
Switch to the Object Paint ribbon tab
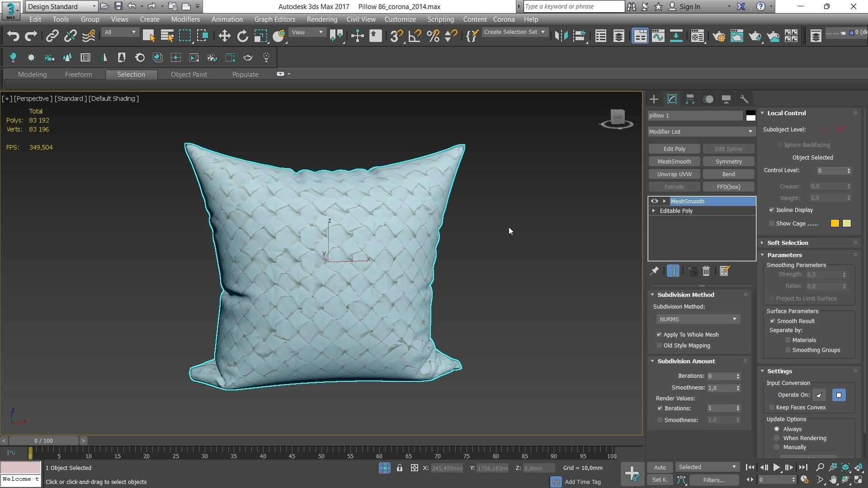[189, 75]
